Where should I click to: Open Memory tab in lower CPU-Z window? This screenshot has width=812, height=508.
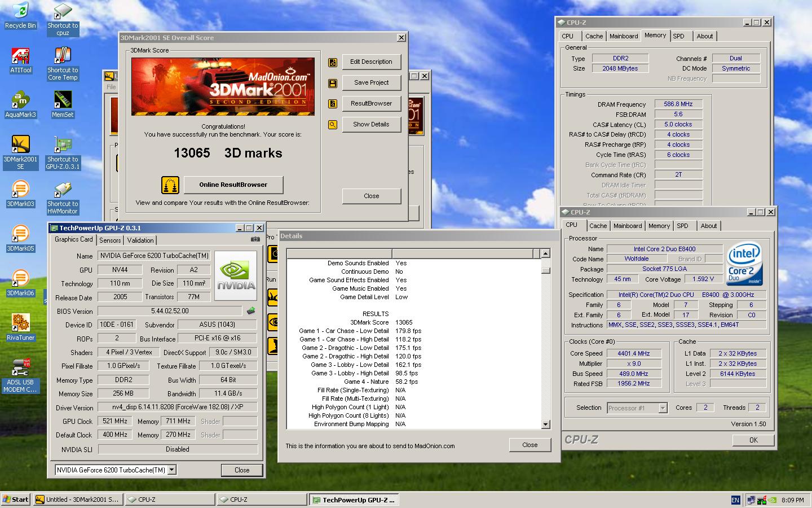click(x=659, y=226)
